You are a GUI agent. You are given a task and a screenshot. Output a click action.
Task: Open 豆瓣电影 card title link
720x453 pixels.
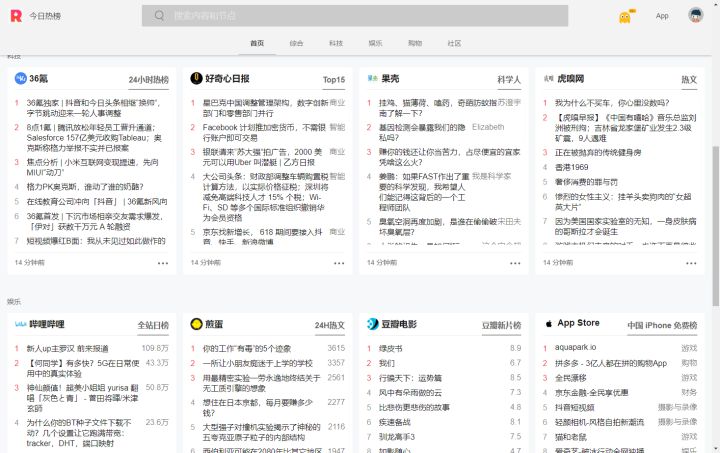pyautogui.click(x=399, y=324)
